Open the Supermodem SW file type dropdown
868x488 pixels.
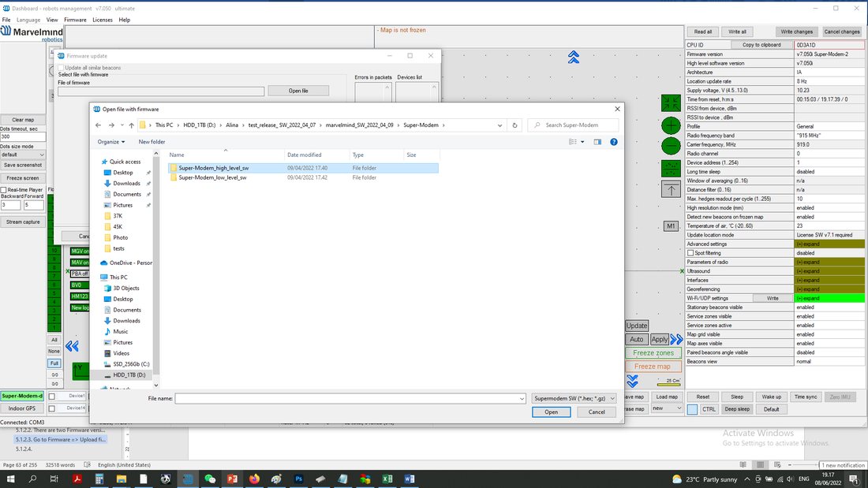click(574, 398)
